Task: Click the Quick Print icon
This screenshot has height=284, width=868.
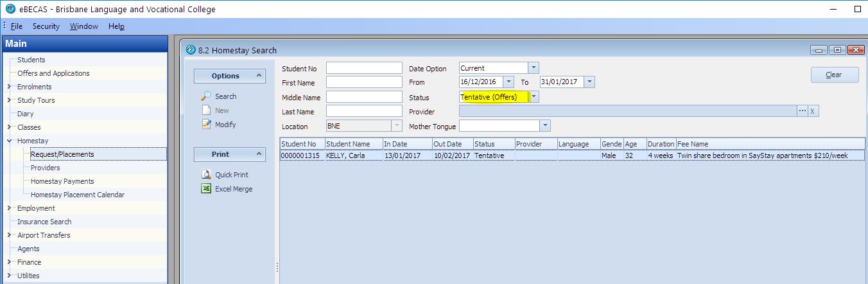Action: coord(206,175)
